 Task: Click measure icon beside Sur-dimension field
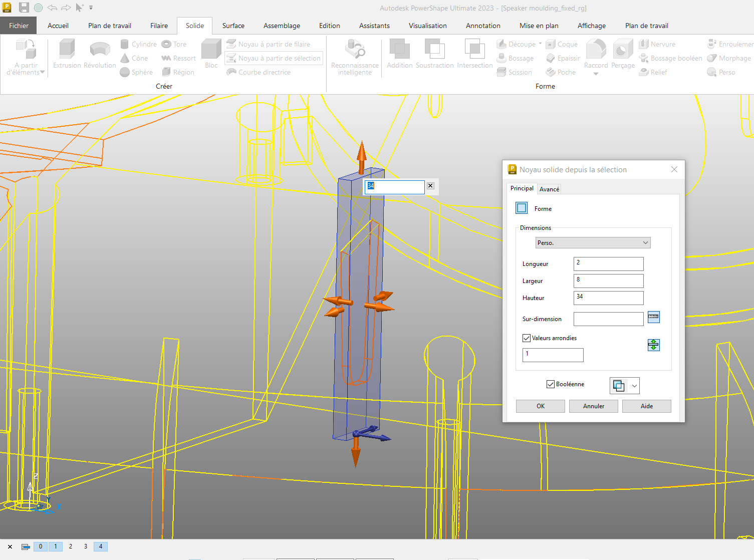click(x=653, y=317)
